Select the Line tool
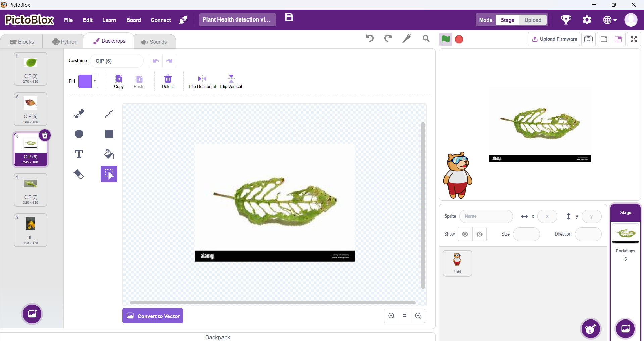Image resolution: width=644 pixels, height=341 pixels. click(x=109, y=114)
